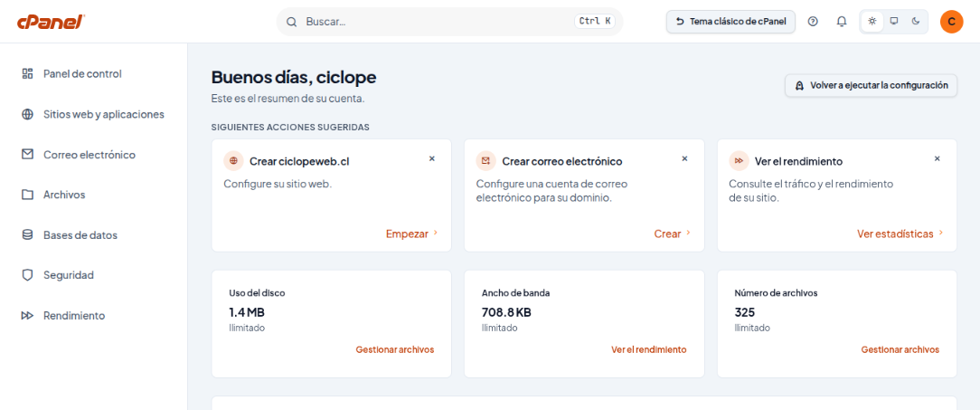
Task: Click Crear correo electrónico card title
Action: pos(562,161)
